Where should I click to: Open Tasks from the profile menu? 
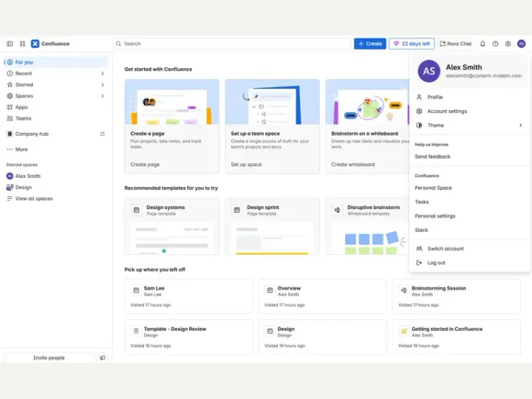(x=421, y=202)
